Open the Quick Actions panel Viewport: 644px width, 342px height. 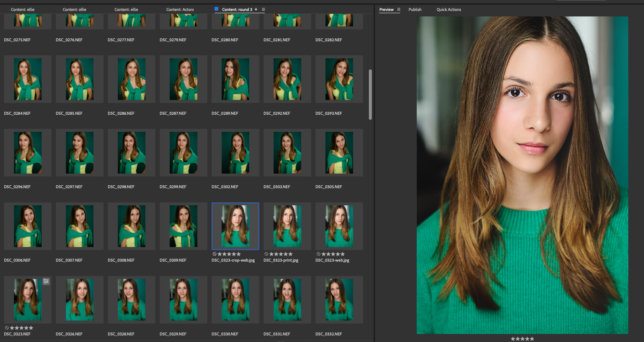448,9
